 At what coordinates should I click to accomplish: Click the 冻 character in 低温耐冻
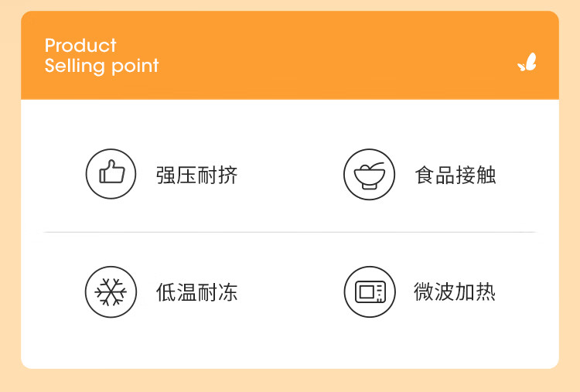pos(227,292)
